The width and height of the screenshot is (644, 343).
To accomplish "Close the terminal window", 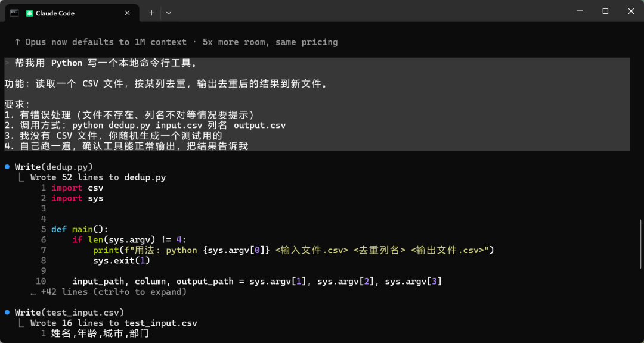I will (631, 11).
